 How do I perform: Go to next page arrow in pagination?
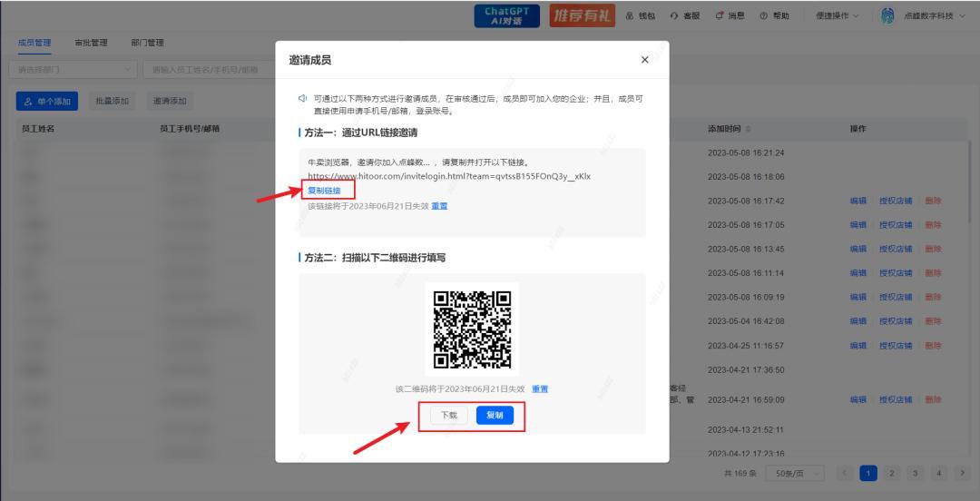click(x=962, y=474)
